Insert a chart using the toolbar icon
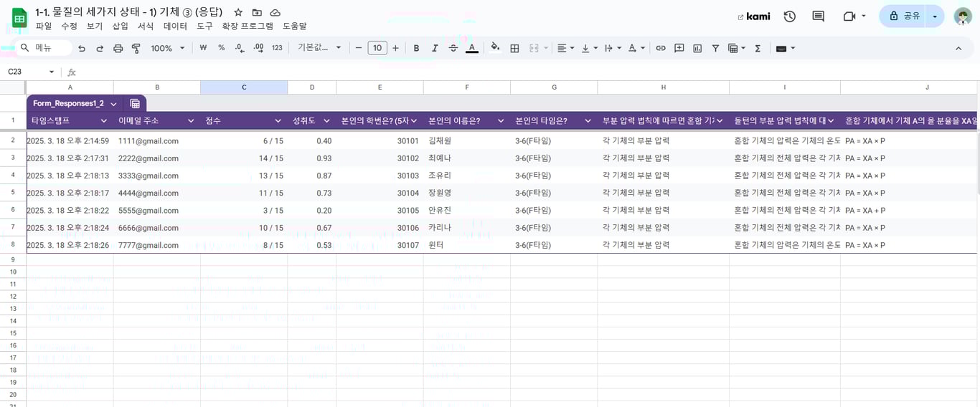 pyautogui.click(x=697, y=48)
